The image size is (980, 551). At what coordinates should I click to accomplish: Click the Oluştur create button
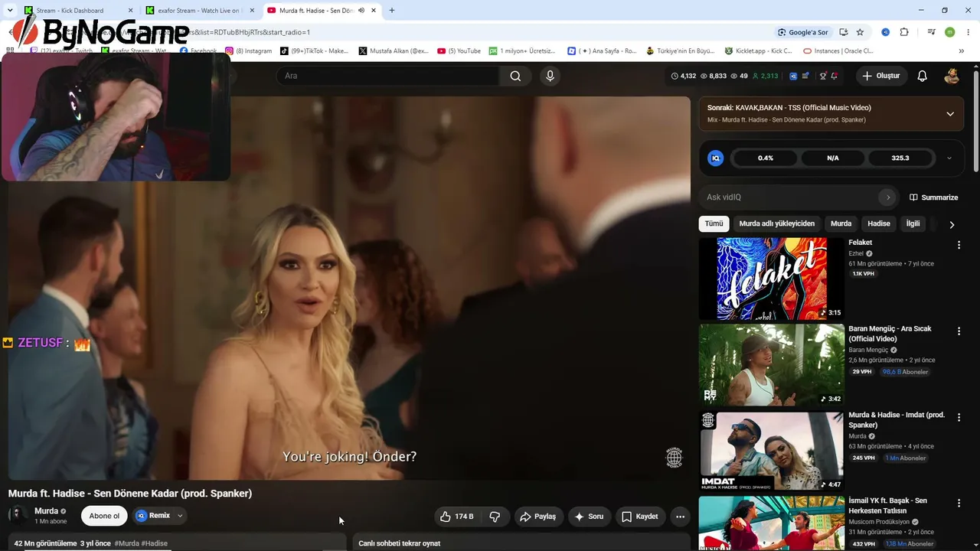882,76
